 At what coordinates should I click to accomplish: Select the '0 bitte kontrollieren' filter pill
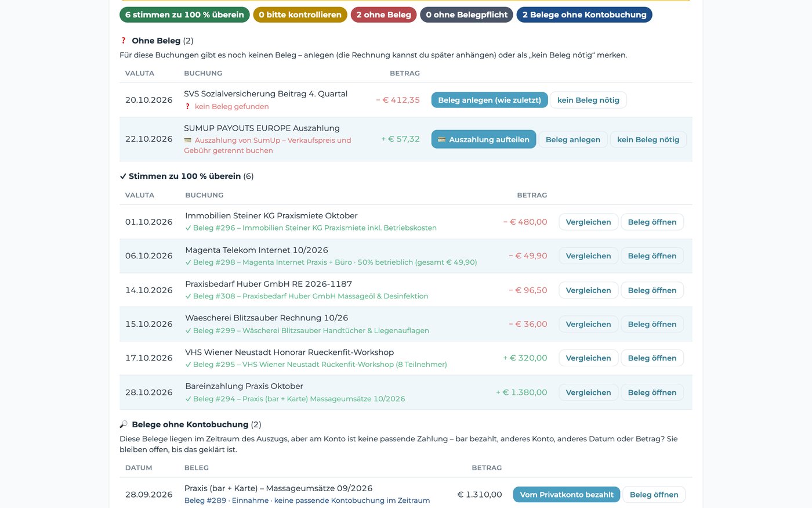click(x=300, y=15)
